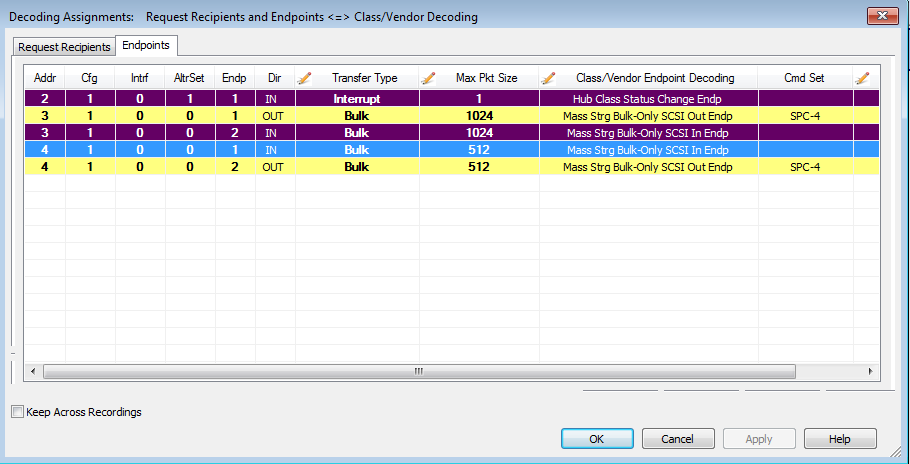Confirm with the OK button
The width and height of the screenshot is (910, 464).
[597, 439]
